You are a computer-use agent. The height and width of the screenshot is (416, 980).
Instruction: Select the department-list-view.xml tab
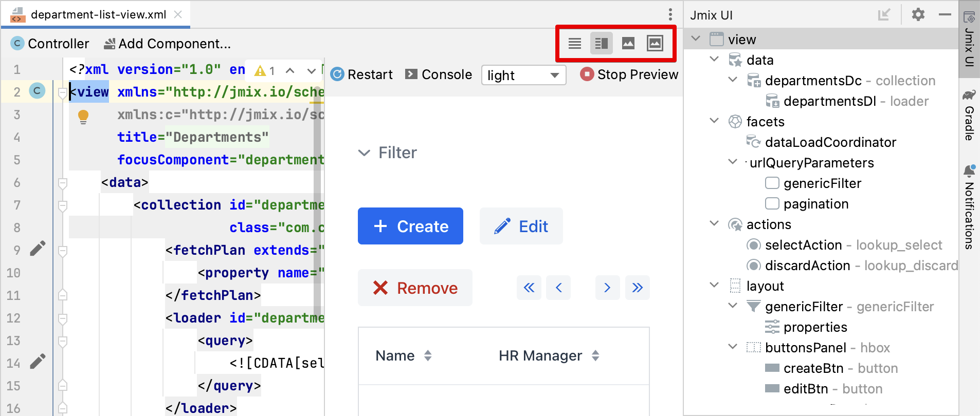(x=98, y=14)
